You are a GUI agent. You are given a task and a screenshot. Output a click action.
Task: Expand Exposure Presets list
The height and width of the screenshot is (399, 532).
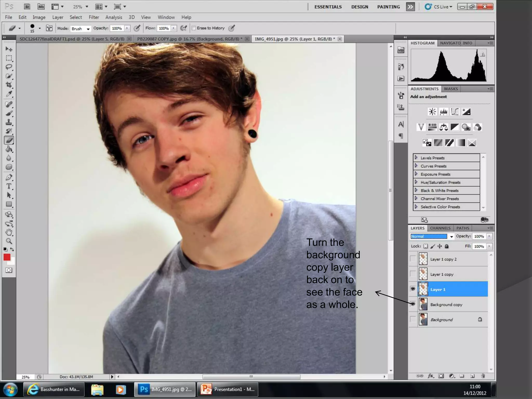coord(416,174)
